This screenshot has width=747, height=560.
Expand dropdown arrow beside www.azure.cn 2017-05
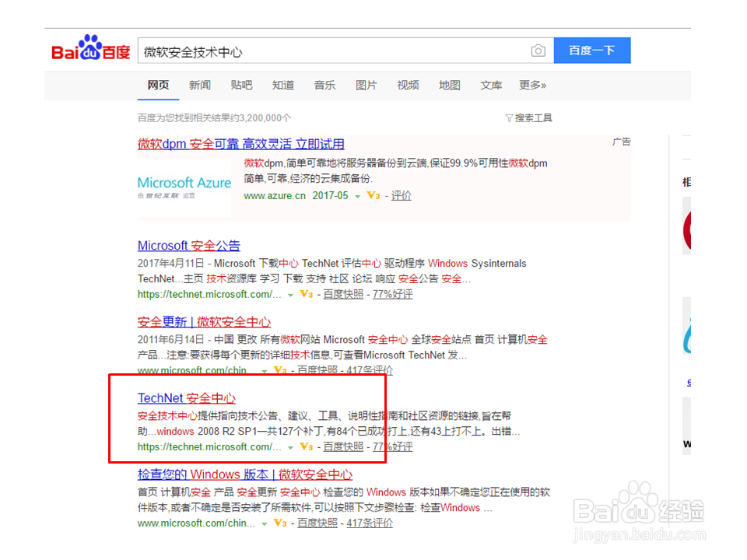coord(357,196)
